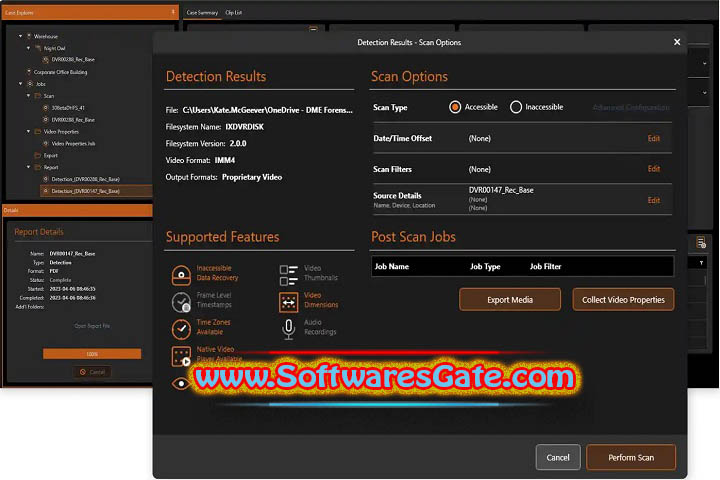
Task: Switch to the Clip List tab
Action: 233,13
